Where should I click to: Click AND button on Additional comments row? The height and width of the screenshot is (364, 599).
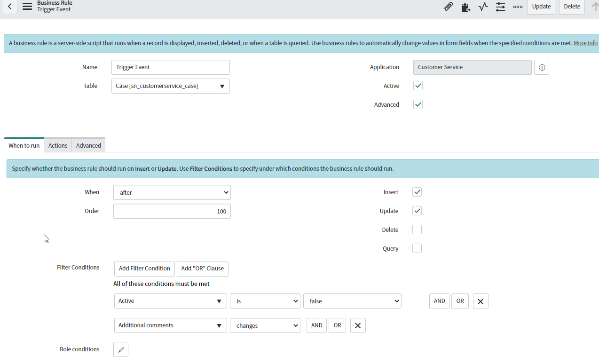tap(316, 325)
